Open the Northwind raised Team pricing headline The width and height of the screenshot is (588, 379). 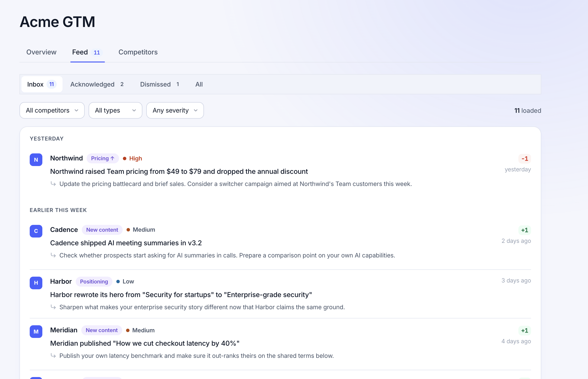tap(179, 171)
